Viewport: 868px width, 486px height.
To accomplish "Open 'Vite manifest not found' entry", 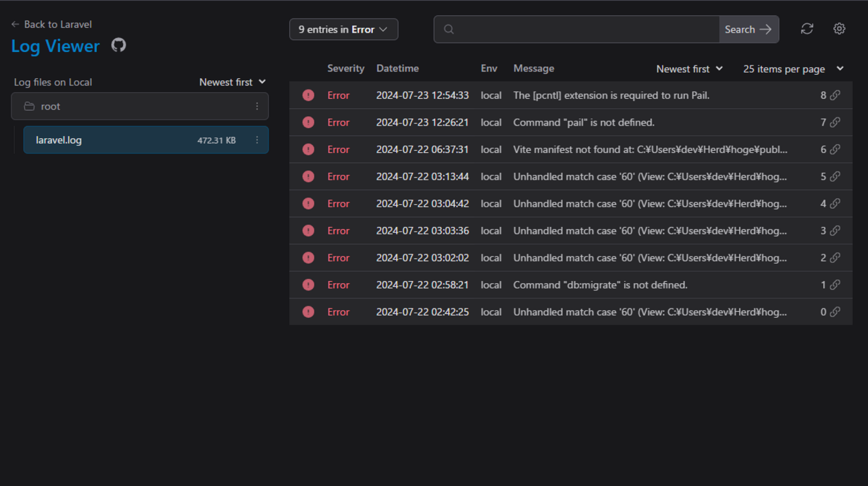I will click(x=571, y=150).
